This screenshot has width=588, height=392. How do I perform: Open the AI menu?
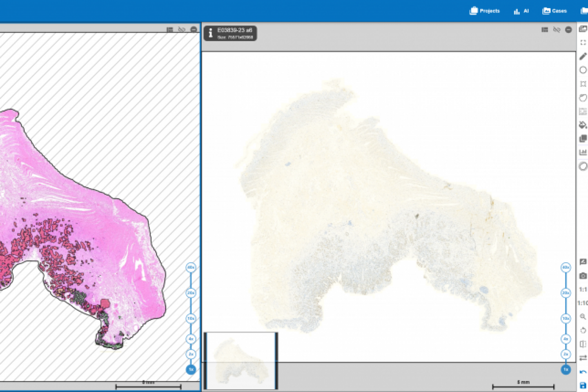pyautogui.click(x=521, y=11)
